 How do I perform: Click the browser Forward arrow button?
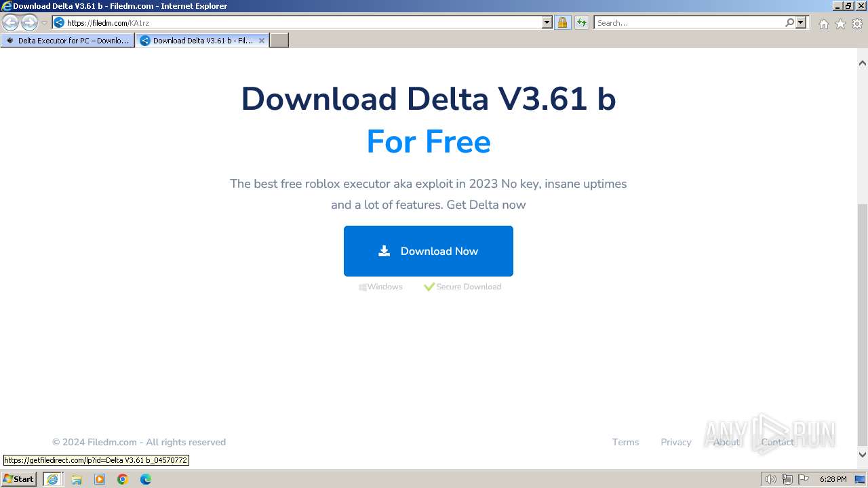click(29, 23)
